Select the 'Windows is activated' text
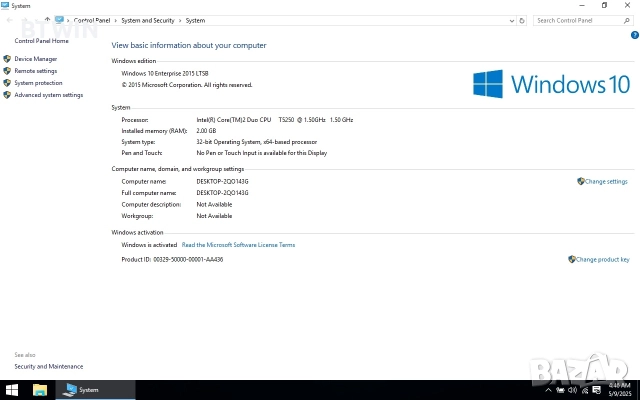Image resolution: width=640 pixels, height=400 pixels. [x=149, y=245]
